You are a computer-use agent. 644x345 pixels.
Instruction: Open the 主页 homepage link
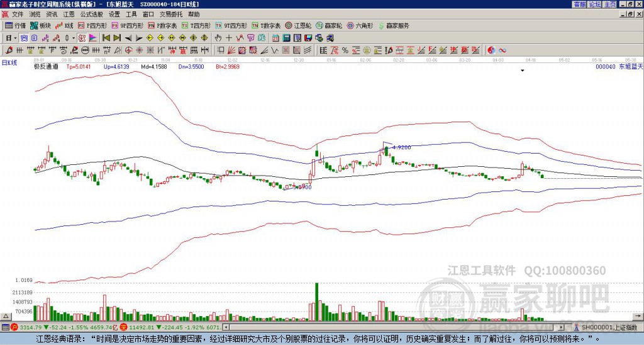[609, 4]
